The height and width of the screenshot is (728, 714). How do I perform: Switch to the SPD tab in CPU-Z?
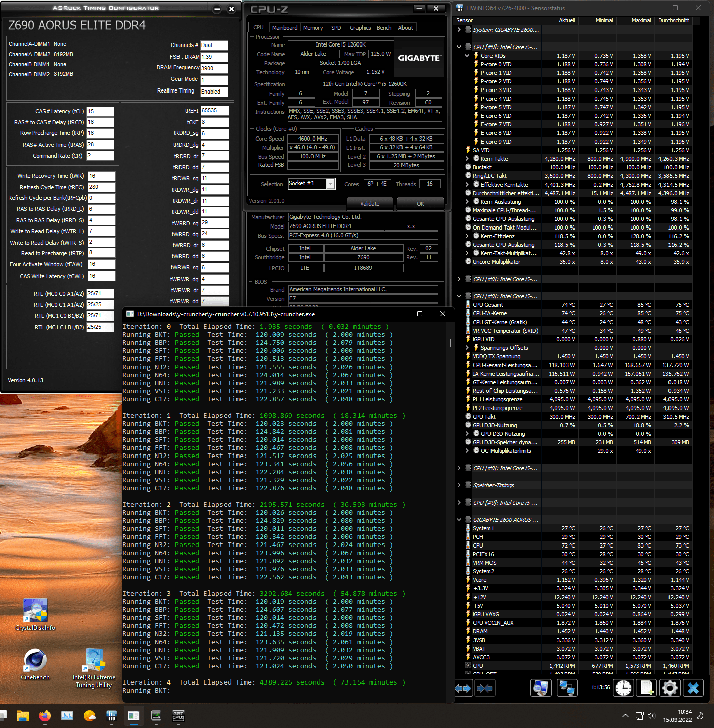coord(336,28)
